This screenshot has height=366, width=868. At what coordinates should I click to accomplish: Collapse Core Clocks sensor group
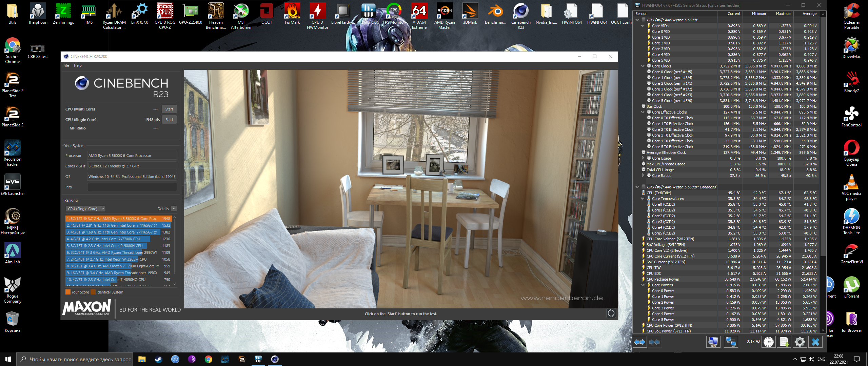pos(643,66)
